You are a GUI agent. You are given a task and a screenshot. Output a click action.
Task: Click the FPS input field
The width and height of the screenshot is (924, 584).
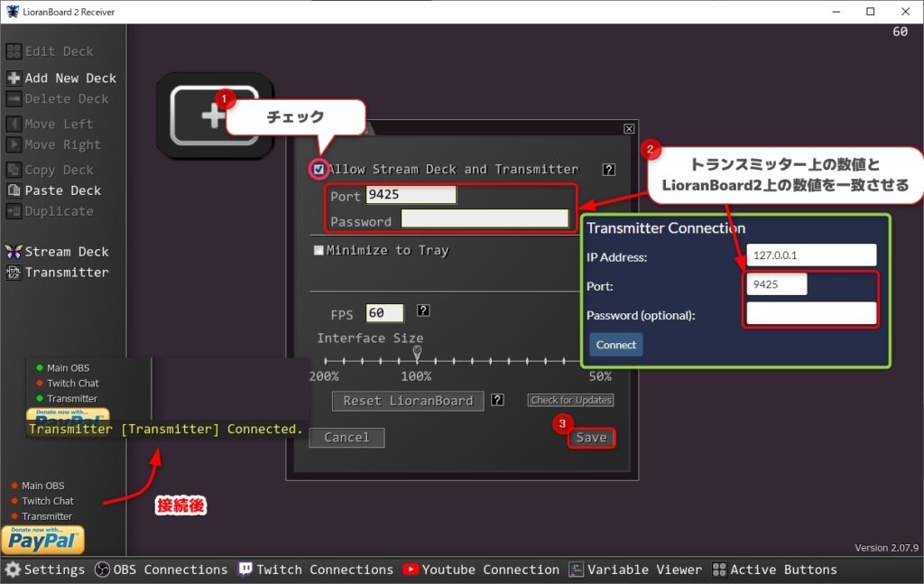[x=384, y=313]
